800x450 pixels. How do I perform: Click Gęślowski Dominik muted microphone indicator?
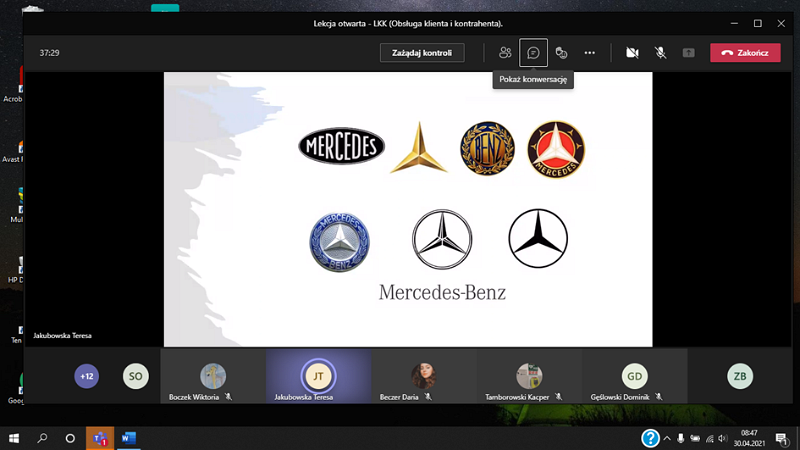(659, 397)
